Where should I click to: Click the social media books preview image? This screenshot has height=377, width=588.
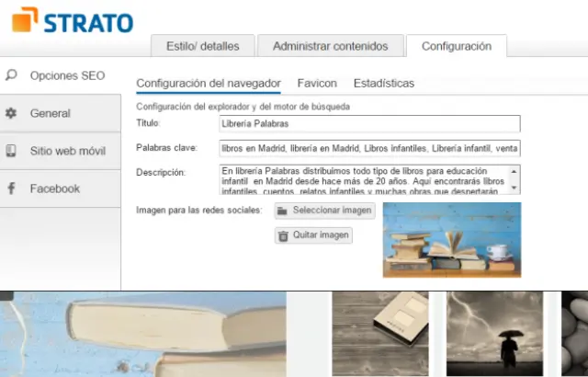tap(451, 239)
